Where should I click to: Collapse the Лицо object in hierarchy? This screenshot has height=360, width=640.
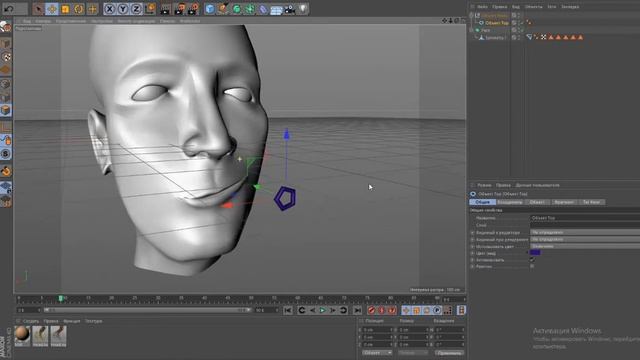(x=471, y=30)
